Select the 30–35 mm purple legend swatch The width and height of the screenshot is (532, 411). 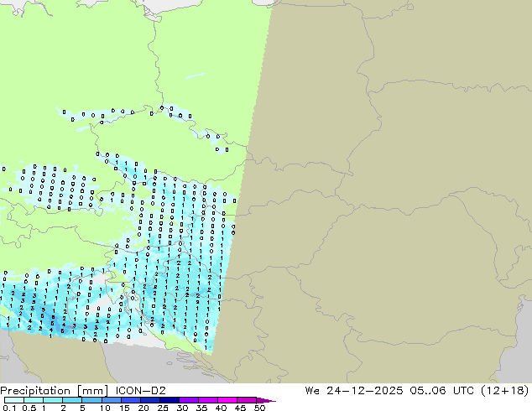(188, 400)
